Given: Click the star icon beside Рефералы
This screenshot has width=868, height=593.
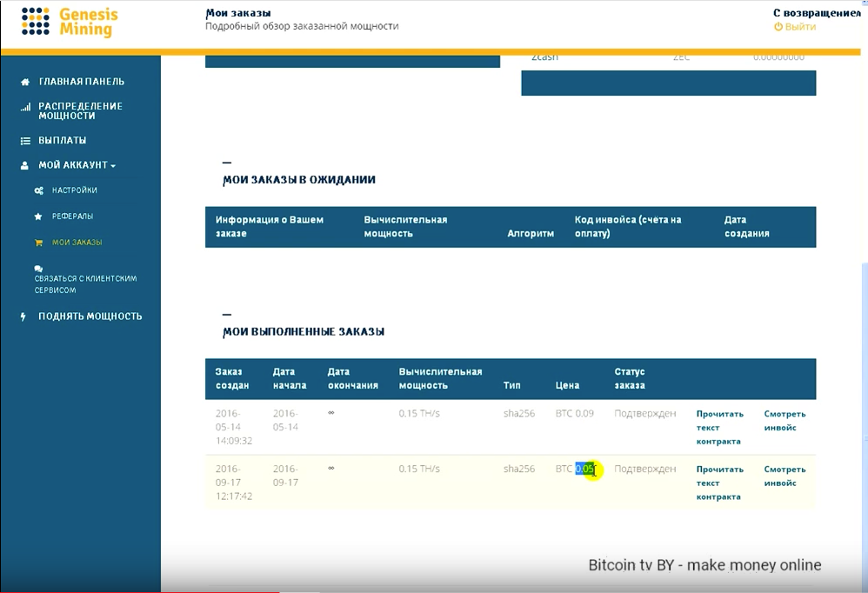Looking at the screenshot, I should pos(38,216).
